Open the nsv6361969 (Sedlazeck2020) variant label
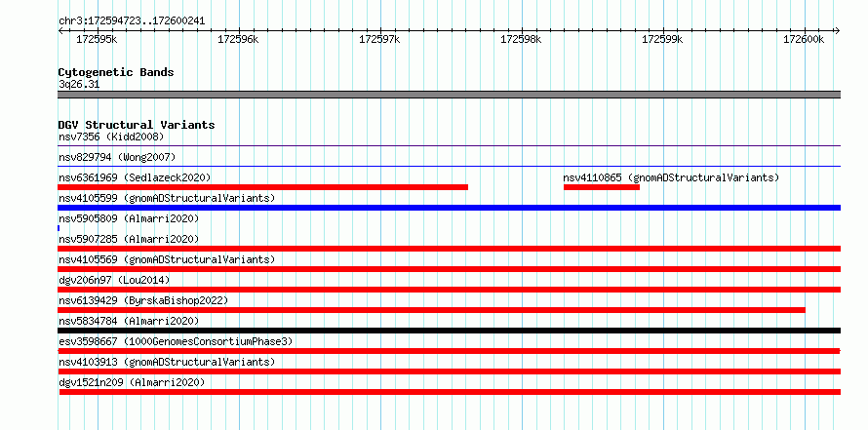The width and height of the screenshot is (868, 430). [135, 177]
